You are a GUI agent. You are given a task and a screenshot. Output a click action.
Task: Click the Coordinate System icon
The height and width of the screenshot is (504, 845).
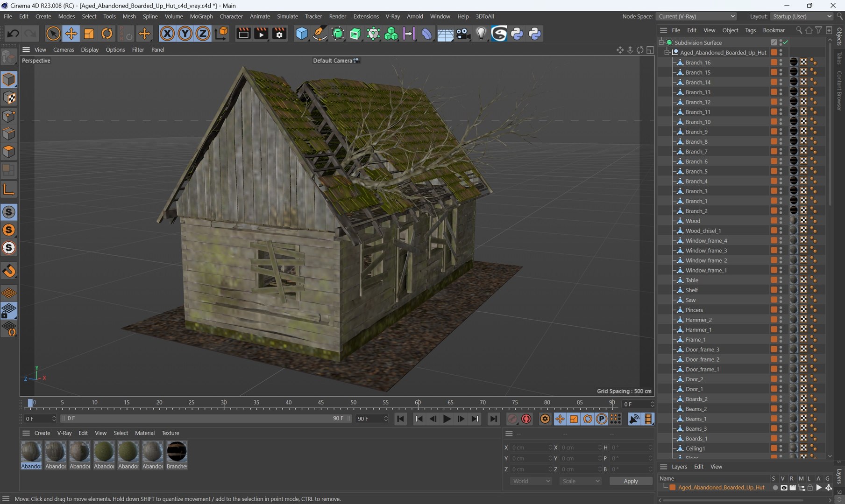pyautogui.click(x=221, y=34)
